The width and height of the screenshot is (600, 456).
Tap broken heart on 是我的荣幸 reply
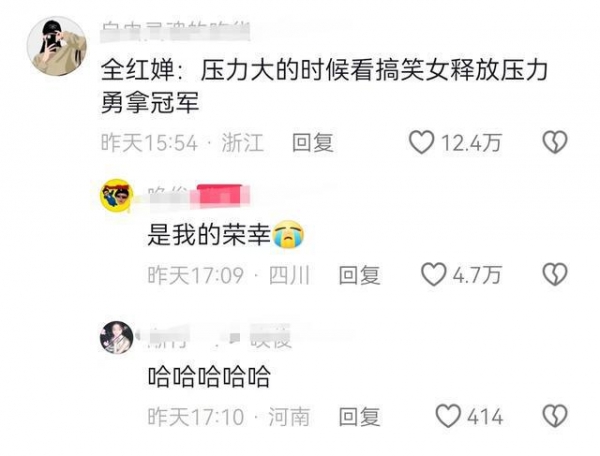pyautogui.click(x=555, y=274)
